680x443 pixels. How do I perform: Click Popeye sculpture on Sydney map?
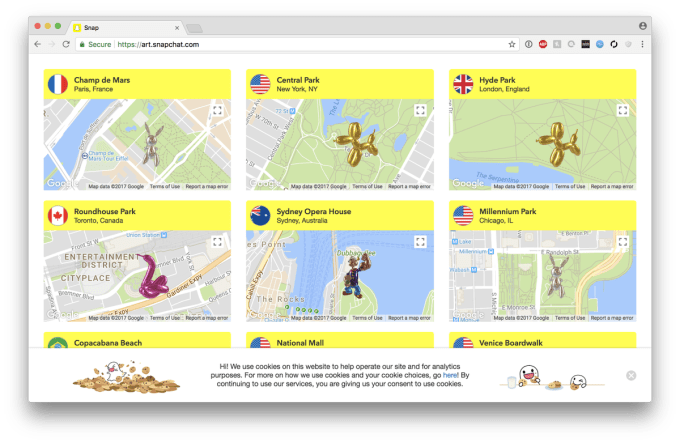[356, 275]
